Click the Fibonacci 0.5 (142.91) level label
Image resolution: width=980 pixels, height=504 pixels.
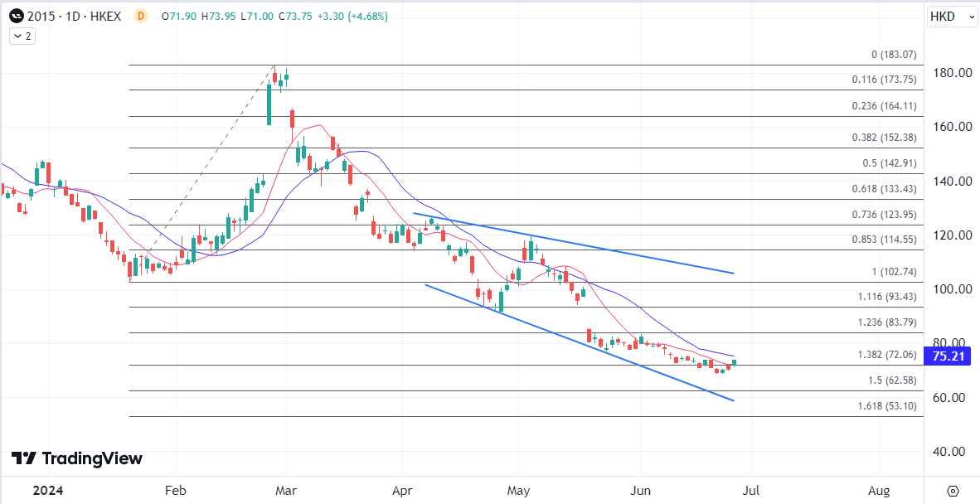tap(892, 163)
